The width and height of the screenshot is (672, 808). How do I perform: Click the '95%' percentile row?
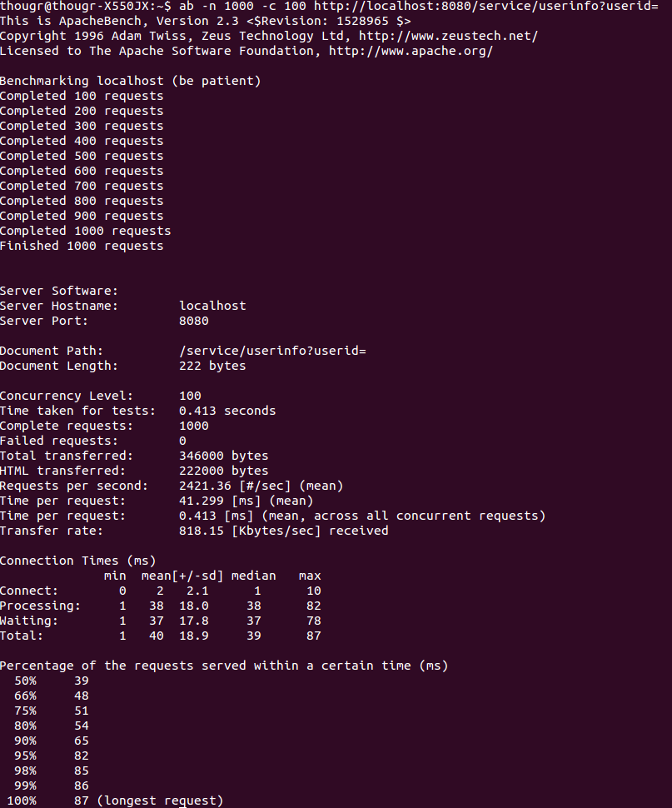pyautogui.click(x=52, y=755)
